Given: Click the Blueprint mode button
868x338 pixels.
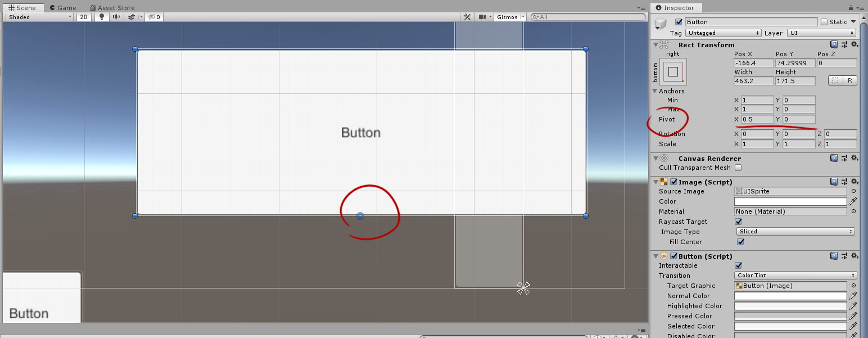Looking at the screenshot, I should (835, 80).
